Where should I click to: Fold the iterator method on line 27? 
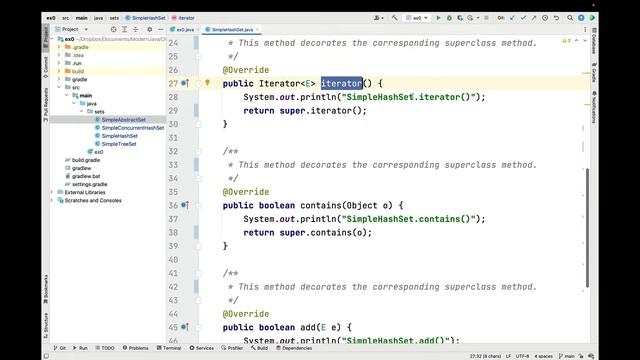coord(199,83)
